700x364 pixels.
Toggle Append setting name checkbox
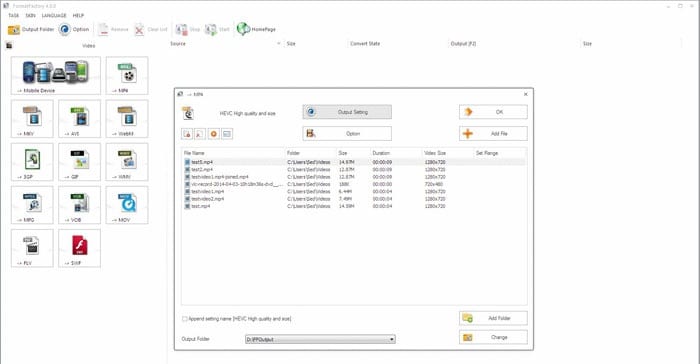click(184, 319)
